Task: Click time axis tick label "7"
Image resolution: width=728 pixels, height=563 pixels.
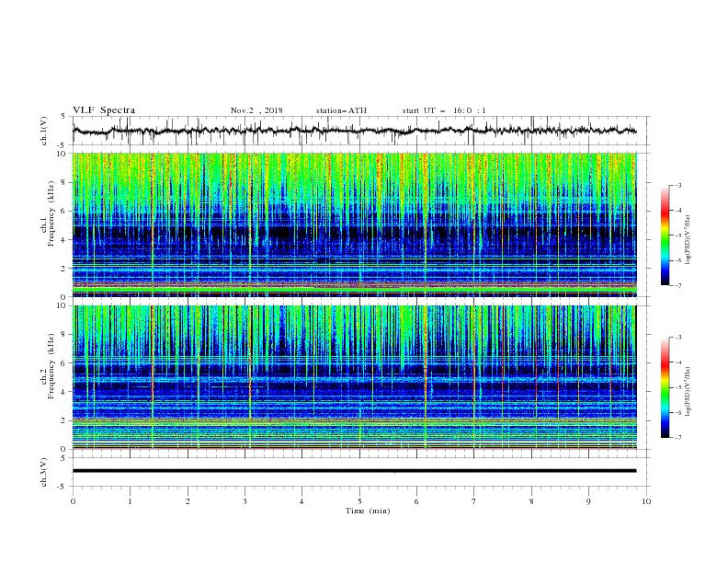Action: coord(474,501)
